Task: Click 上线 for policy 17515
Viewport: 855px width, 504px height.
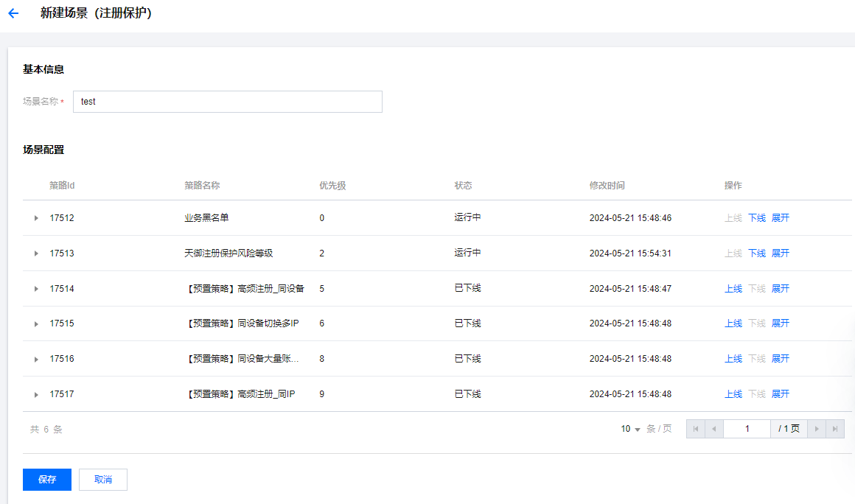Action: (733, 323)
